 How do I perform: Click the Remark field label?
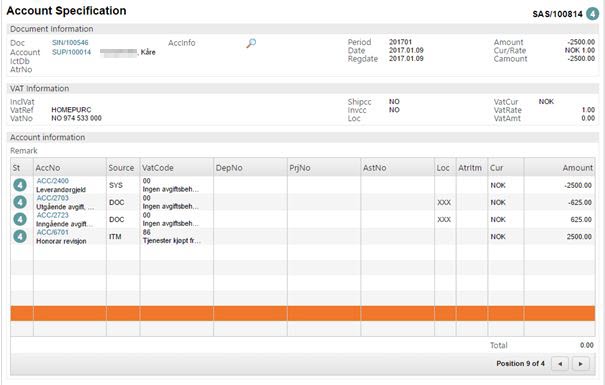[24, 151]
